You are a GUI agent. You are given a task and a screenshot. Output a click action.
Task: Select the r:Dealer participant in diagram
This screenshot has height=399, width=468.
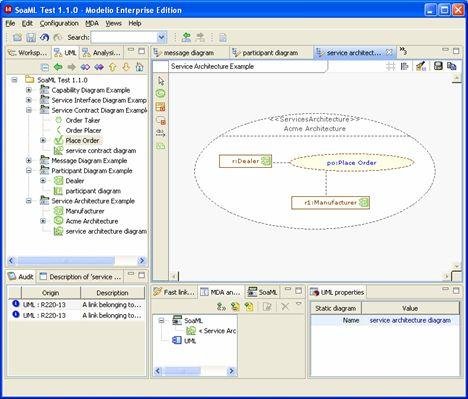(x=245, y=161)
